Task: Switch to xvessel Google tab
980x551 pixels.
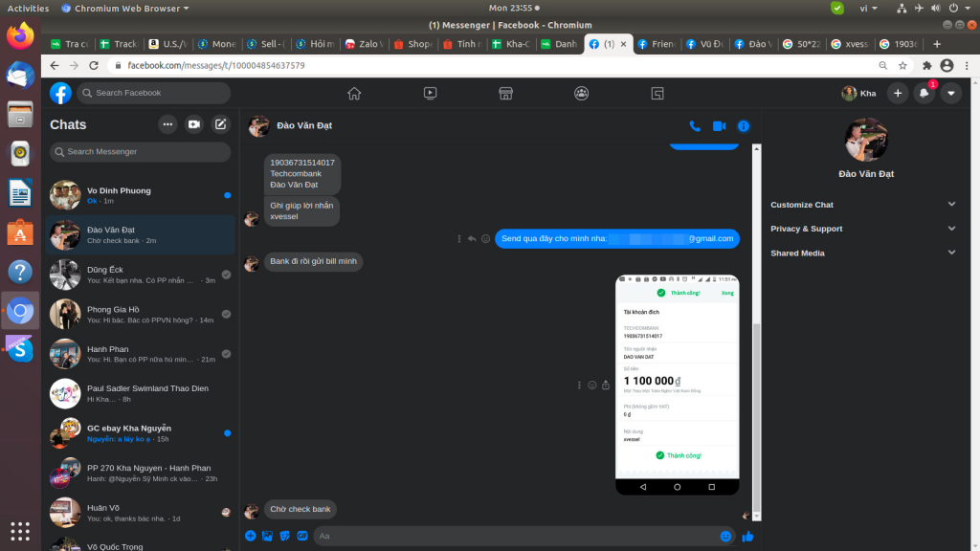Action: (851, 44)
